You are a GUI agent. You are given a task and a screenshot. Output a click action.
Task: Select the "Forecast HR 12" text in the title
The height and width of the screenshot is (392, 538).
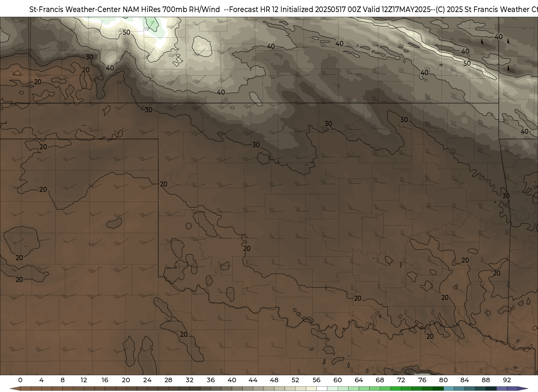tap(254, 10)
